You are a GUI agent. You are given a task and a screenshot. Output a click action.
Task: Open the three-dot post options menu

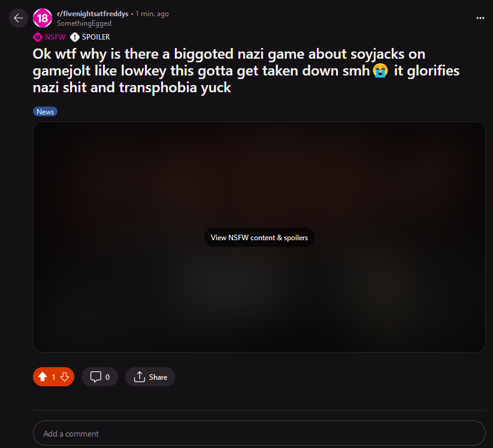click(480, 18)
